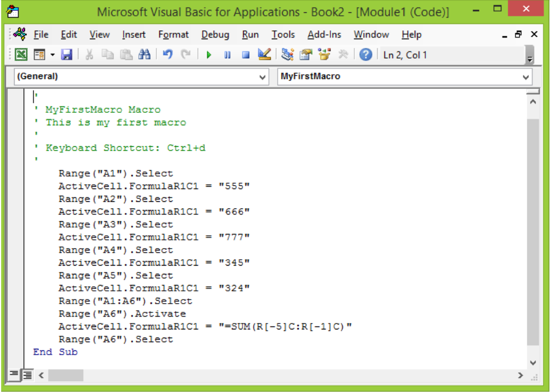550x392 pixels.
Task: Switch to Full Module View toggle
Action: [x=28, y=375]
